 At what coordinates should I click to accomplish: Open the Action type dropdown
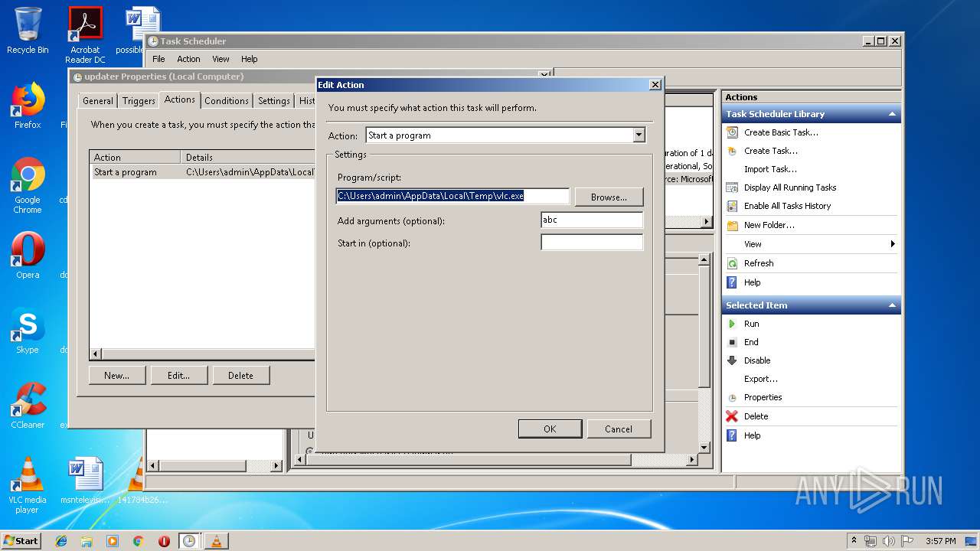pyautogui.click(x=639, y=135)
